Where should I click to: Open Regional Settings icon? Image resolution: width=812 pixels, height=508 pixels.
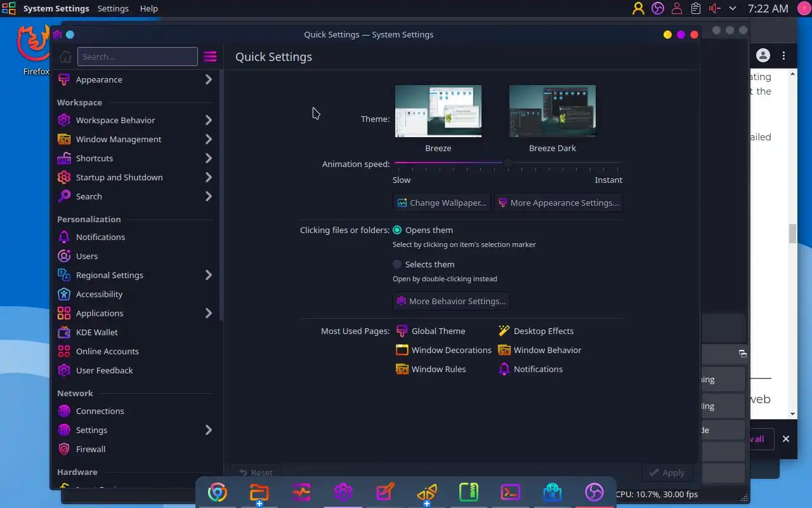click(64, 275)
